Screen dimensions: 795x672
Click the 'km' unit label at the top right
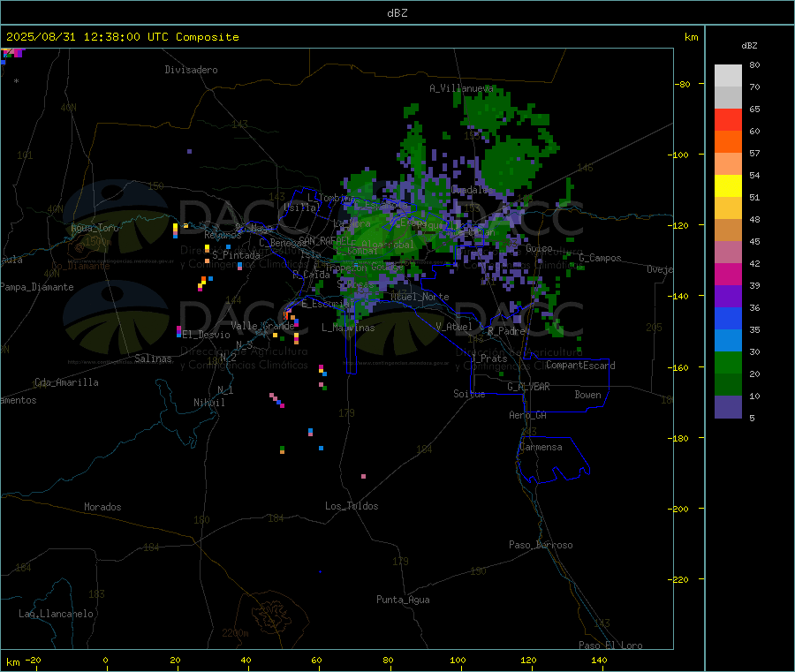(x=691, y=37)
